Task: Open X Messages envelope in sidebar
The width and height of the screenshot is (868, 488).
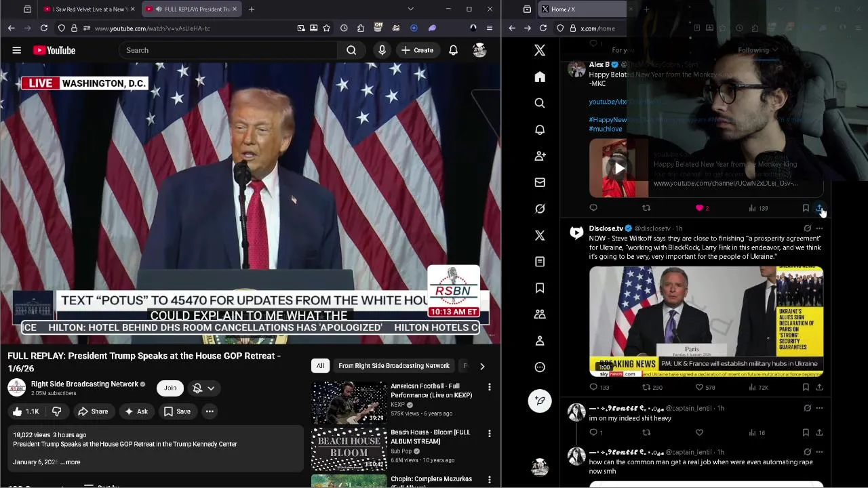Action: (x=540, y=182)
